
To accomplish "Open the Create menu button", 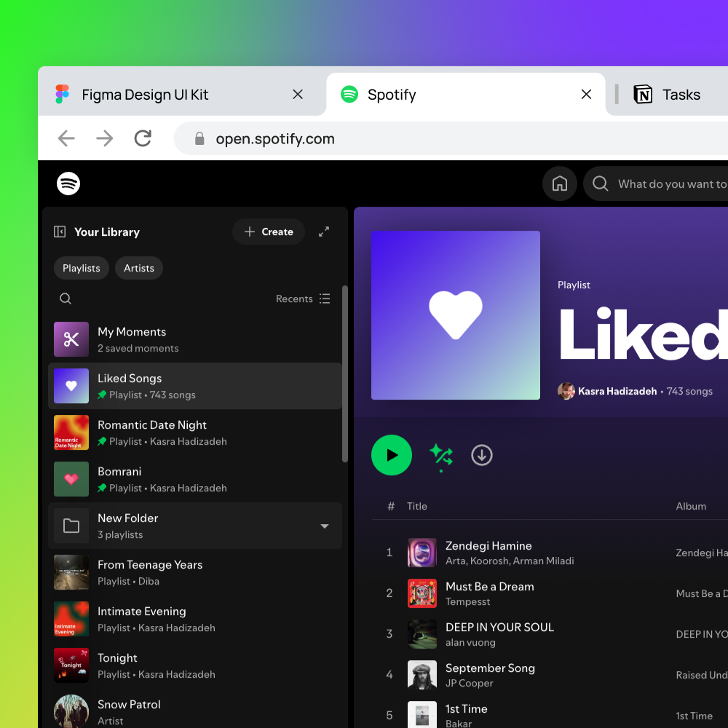I will 269,232.
